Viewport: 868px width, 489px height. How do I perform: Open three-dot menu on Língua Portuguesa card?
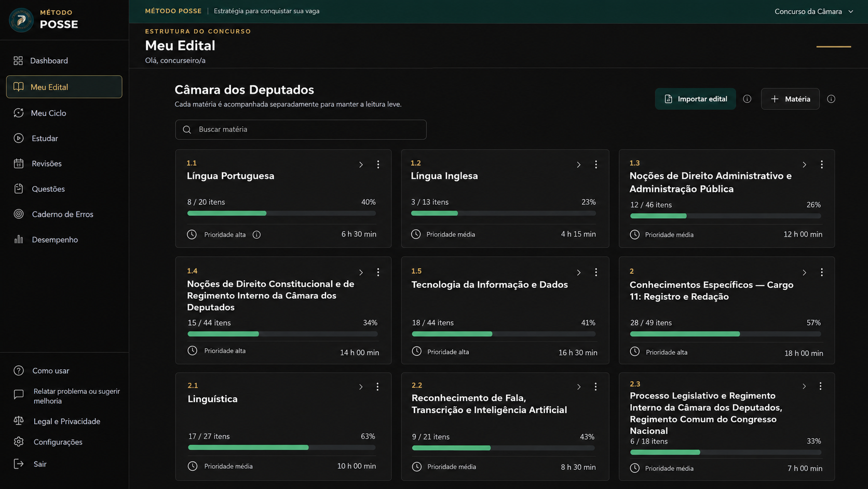(x=378, y=164)
